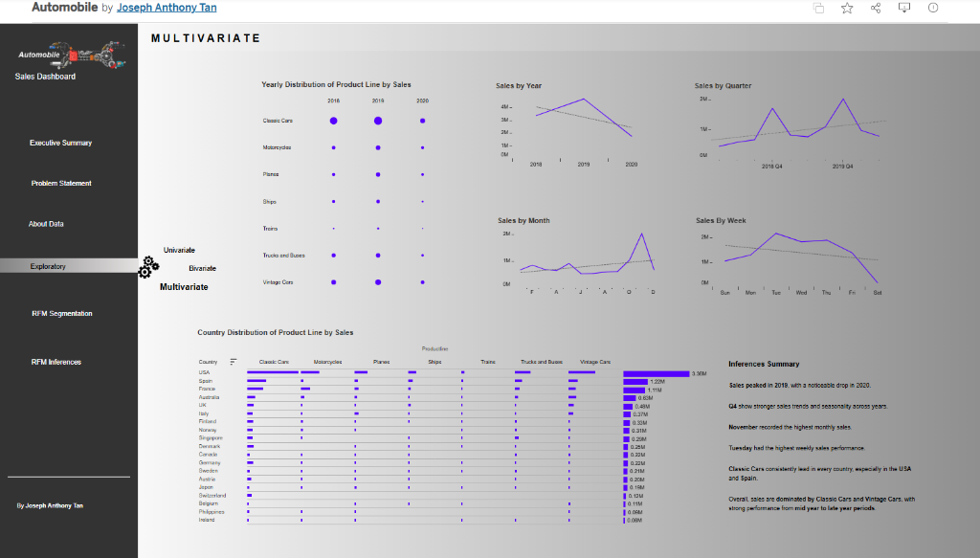Click Classic Cars 2019 bubble mark
This screenshot has height=558, width=980.
coord(378,121)
